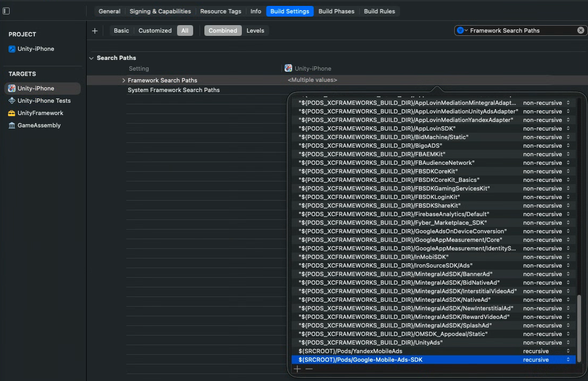This screenshot has height=381, width=588.
Task: Open the General tab
Action: [110, 11]
